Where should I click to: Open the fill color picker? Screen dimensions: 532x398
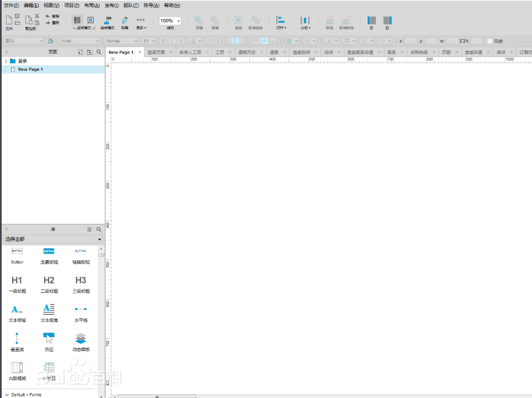tap(292, 41)
